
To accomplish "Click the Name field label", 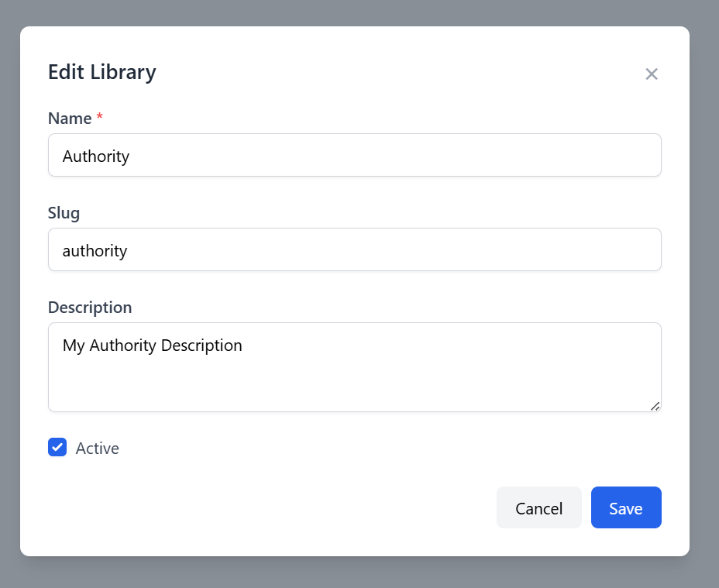I will coord(69,119).
